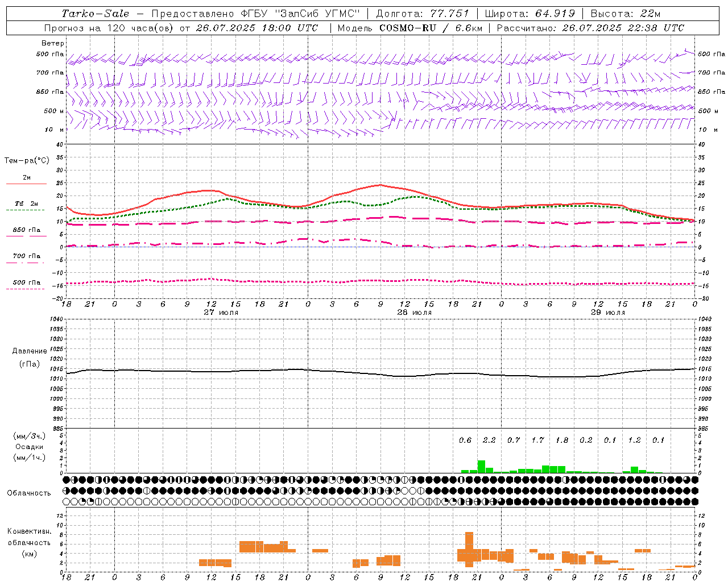Click the '27 июля' date label
This screenshot has height=582, width=728.
221,312
